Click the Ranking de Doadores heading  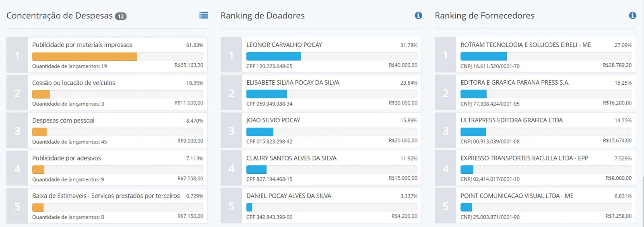pyautogui.click(x=262, y=16)
